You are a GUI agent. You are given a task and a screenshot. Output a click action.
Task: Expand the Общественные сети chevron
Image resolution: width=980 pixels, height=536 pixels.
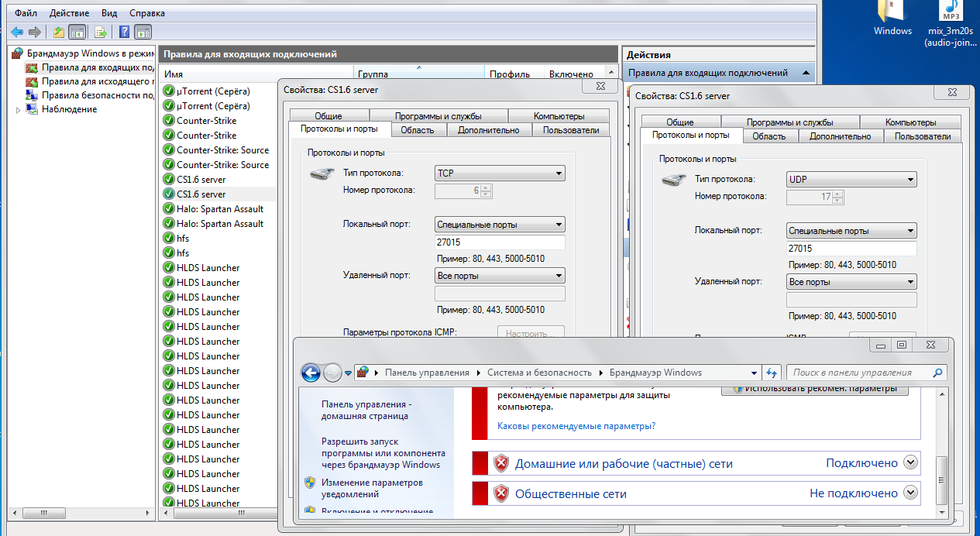pyautogui.click(x=911, y=493)
